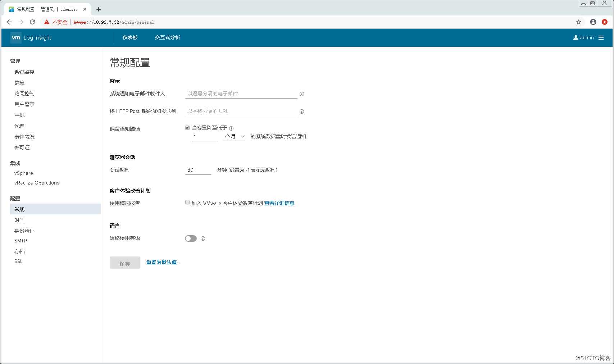Toggle the 当容量降至低于 checkbox
This screenshot has width=614, height=364.
click(x=187, y=128)
